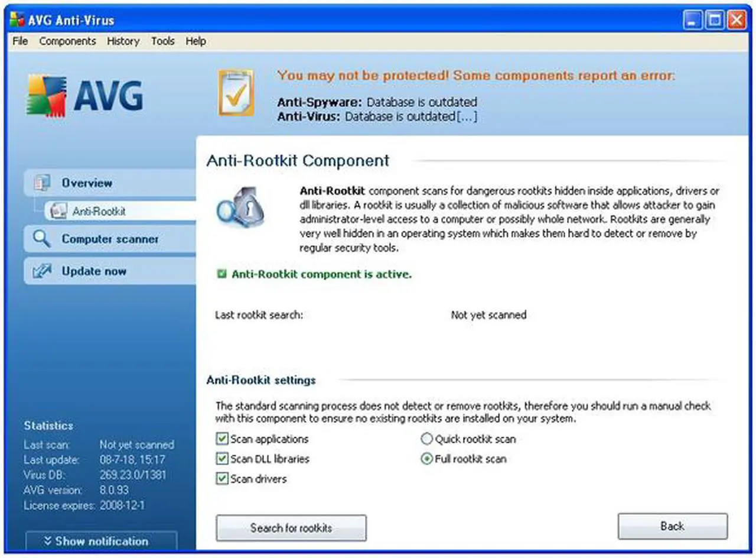Click the Anti-Rootkit sub-item icon
Viewport: 756px width, 558px height.
click(x=58, y=211)
